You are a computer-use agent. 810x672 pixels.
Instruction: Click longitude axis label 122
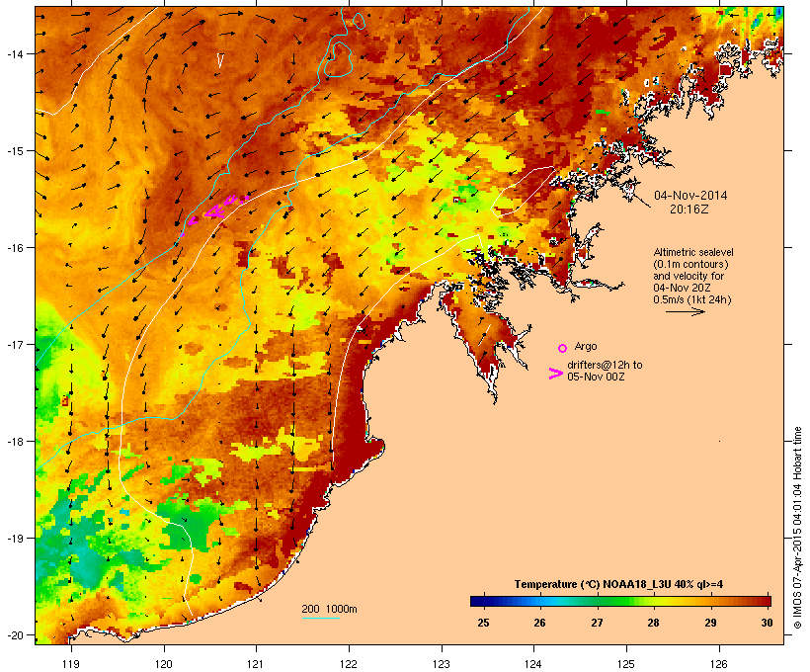pyautogui.click(x=349, y=664)
